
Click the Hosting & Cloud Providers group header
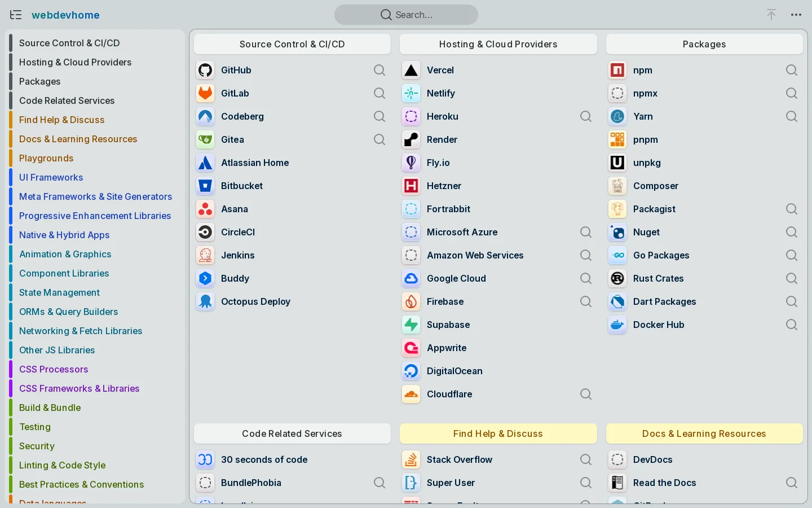click(x=498, y=44)
